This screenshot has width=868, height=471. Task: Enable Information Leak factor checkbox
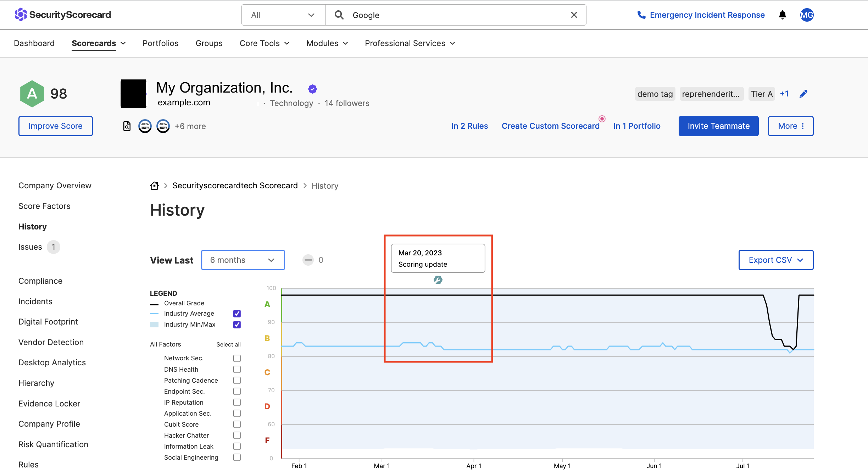pyautogui.click(x=237, y=446)
